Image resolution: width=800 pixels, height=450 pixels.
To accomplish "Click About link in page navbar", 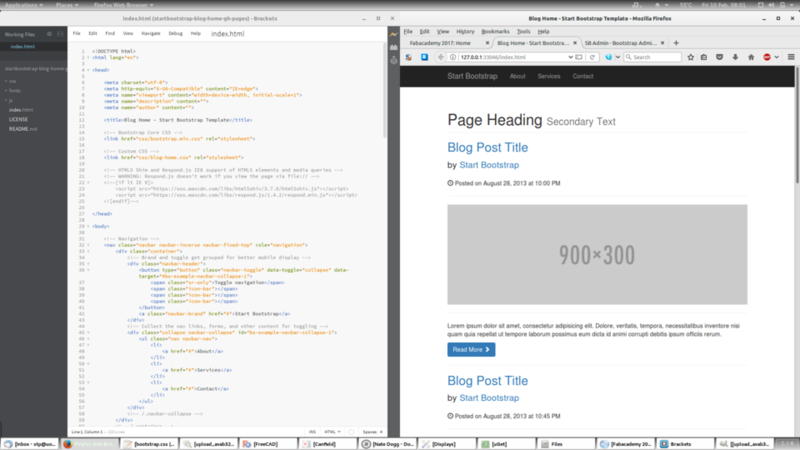I will [517, 76].
